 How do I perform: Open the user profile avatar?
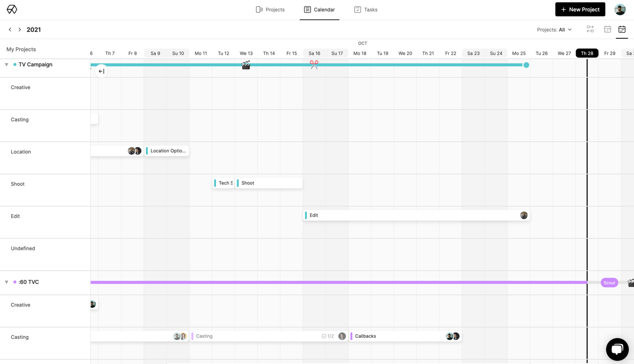pyautogui.click(x=620, y=10)
